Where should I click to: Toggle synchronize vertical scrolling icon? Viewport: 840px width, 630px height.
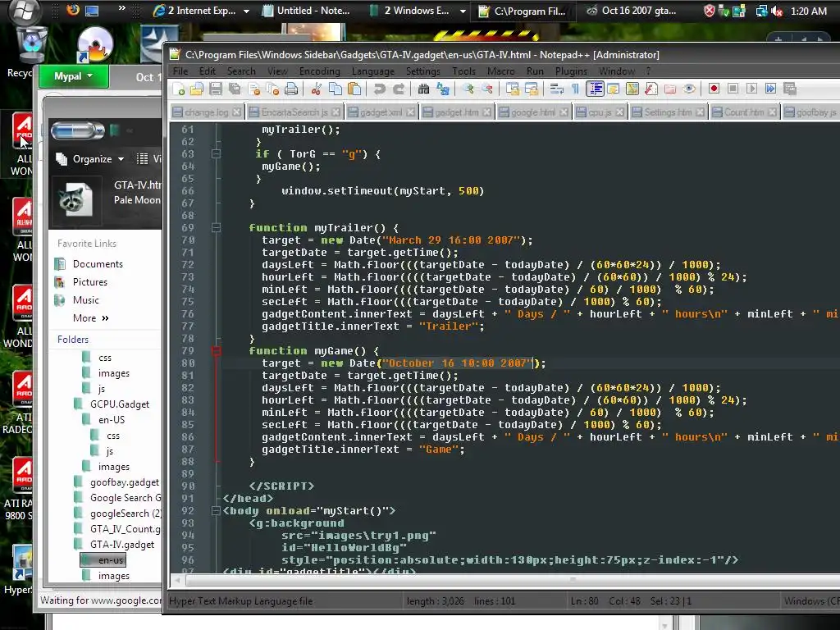point(512,89)
